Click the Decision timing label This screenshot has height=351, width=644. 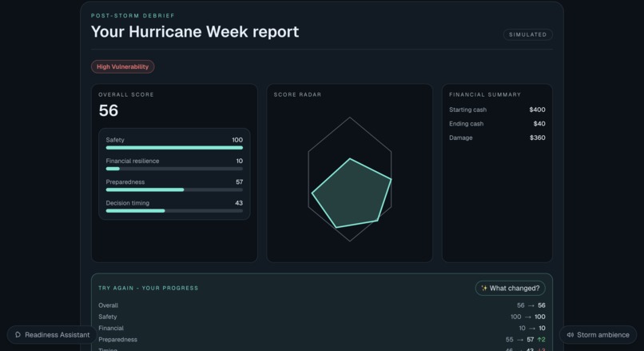pos(127,203)
